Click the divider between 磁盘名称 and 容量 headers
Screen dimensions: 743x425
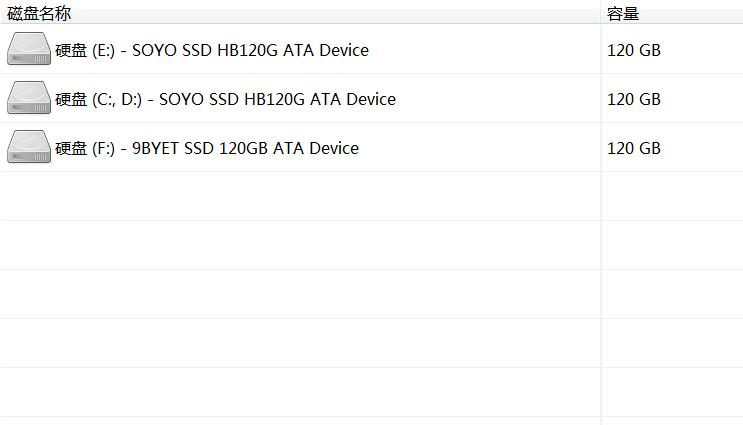click(x=601, y=14)
